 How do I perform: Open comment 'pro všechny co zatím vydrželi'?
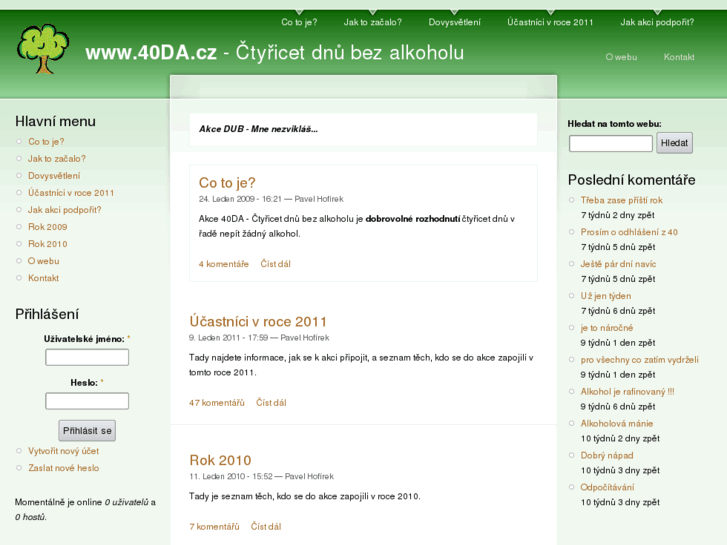[x=639, y=360]
